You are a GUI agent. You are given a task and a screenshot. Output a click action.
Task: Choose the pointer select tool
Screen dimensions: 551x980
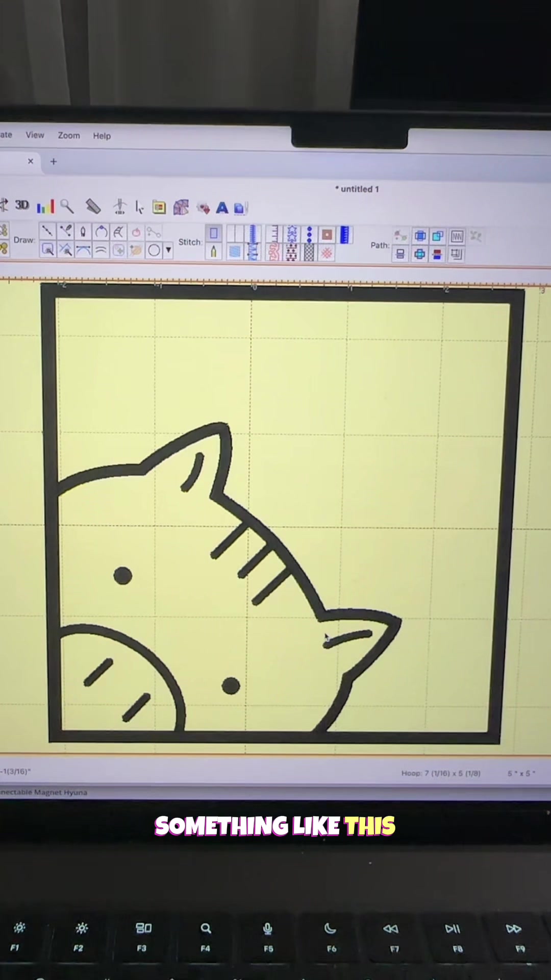pos(139,207)
